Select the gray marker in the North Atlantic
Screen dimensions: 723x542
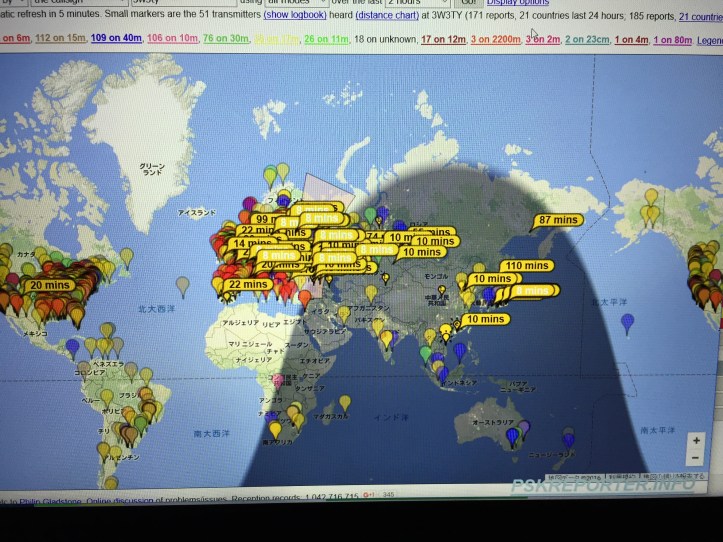tap(182, 285)
